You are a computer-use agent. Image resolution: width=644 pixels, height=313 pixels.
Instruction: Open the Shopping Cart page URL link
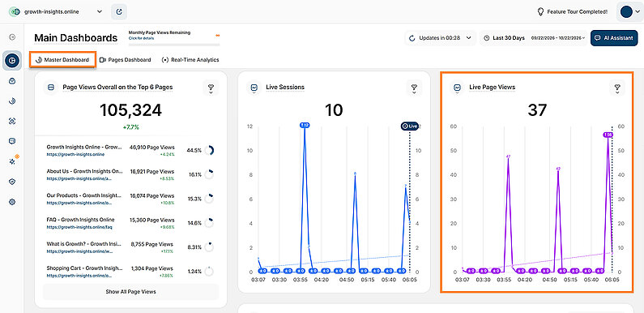coord(79,276)
